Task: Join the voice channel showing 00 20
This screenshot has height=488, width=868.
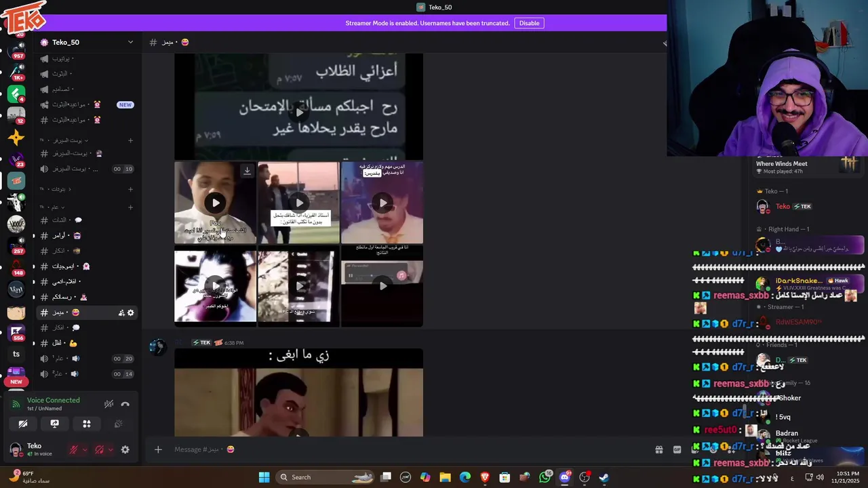Action: [87, 359]
